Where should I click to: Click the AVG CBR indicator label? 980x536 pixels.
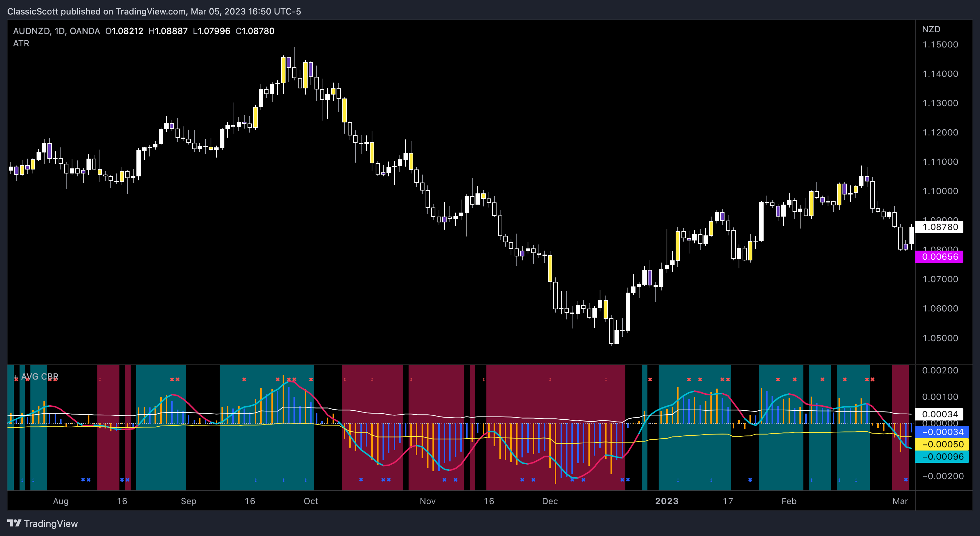coord(39,377)
